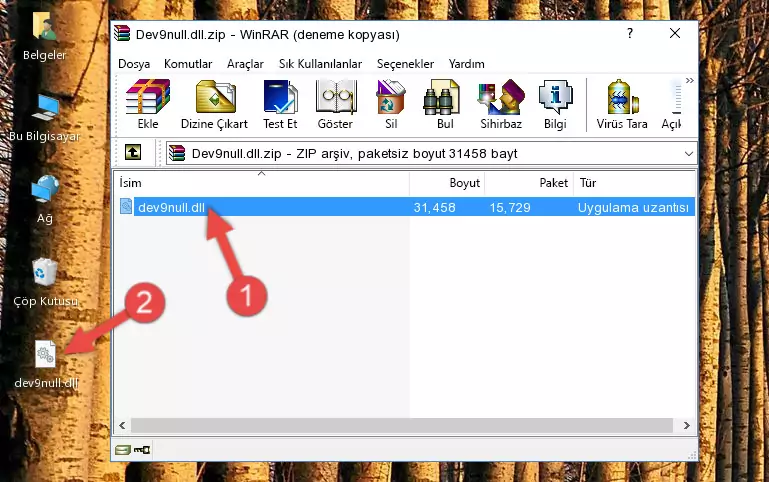Select dev9null.dll file in the list
Image resolution: width=769 pixels, height=482 pixels.
pyautogui.click(x=171, y=207)
